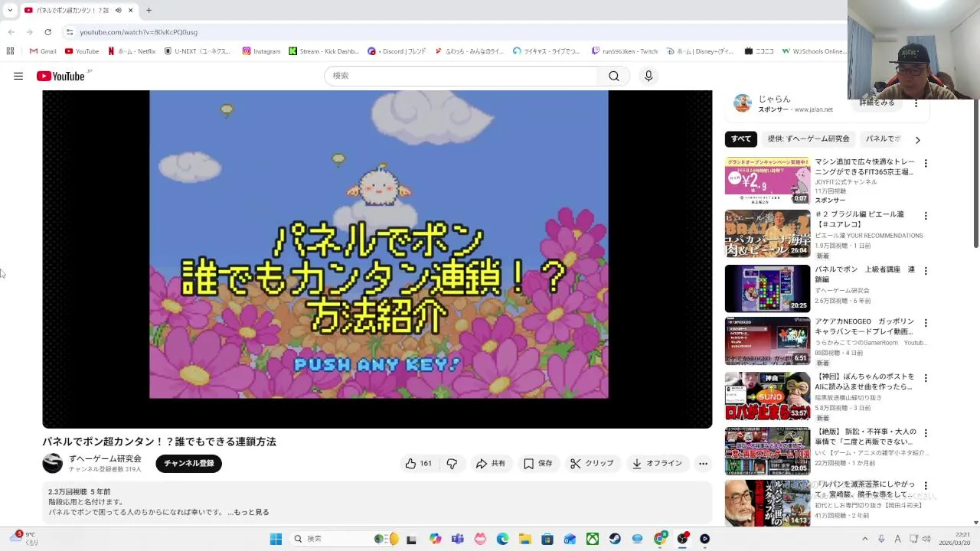Start voice search with the microphone icon
Screen dimensions: 980x551
tap(648, 76)
